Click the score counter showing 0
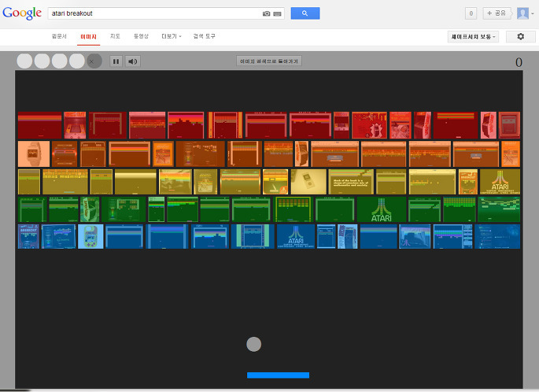The width and height of the screenshot is (539, 392). pyautogui.click(x=519, y=62)
